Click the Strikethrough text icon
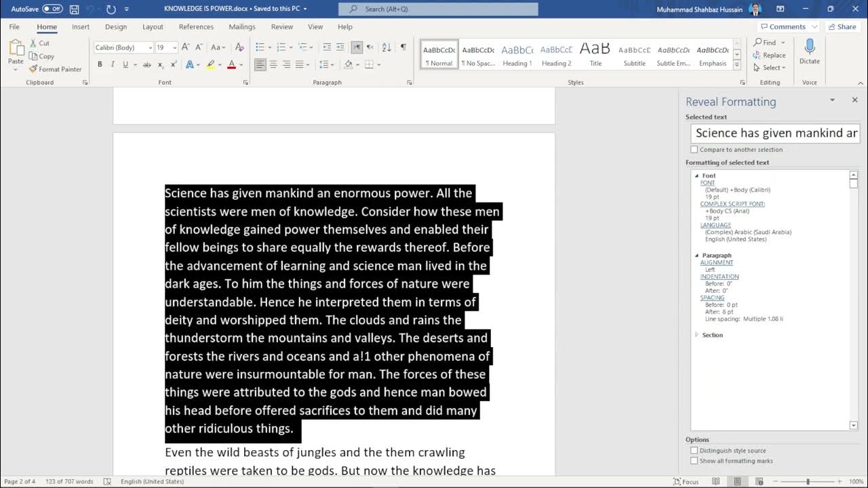This screenshot has height=488, width=868. point(146,64)
